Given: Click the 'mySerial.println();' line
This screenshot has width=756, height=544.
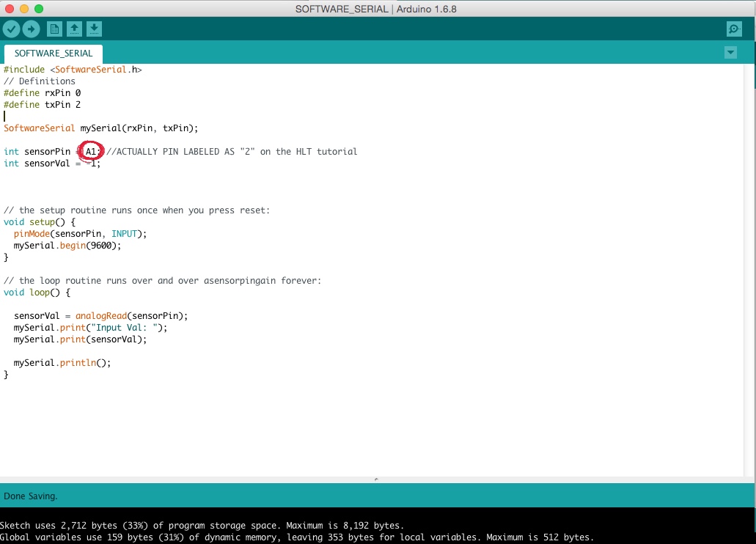Looking at the screenshot, I should 62,363.
